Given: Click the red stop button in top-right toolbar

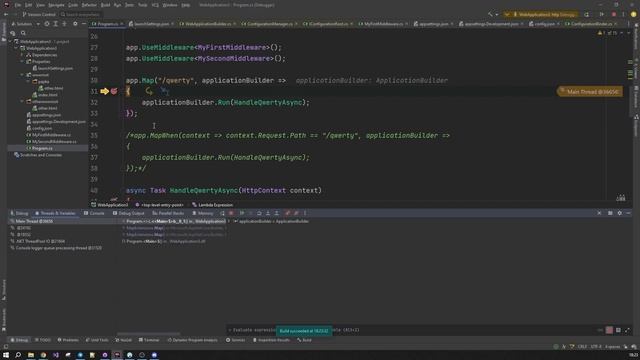Looking at the screenshot, I should [x=613, y=14].
